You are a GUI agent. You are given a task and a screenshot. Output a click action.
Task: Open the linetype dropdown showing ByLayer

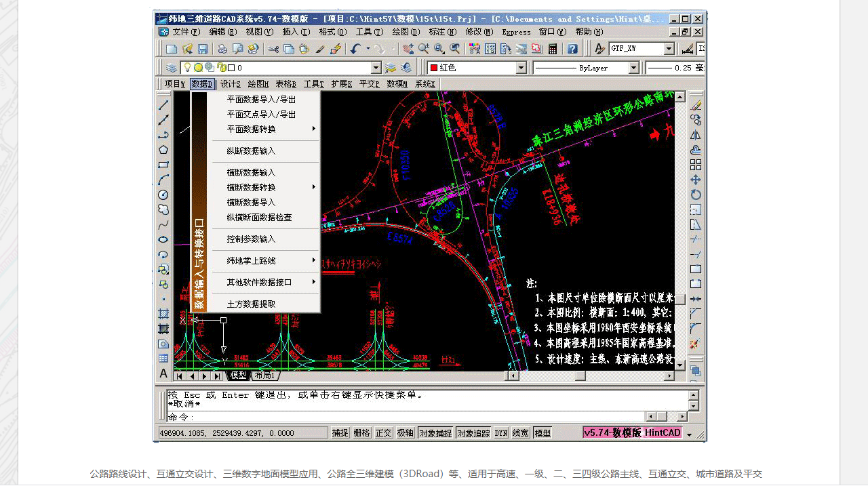[x=635, y=67]
